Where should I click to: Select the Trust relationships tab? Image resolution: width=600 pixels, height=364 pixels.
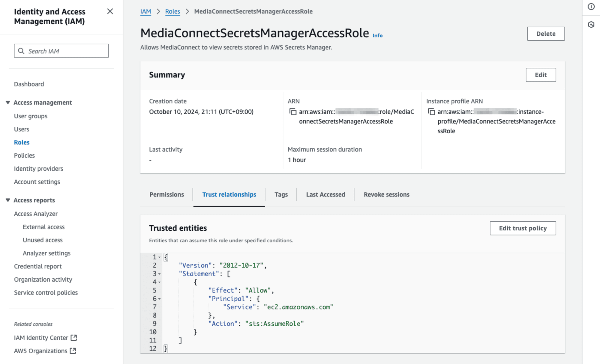pos(229,194)
